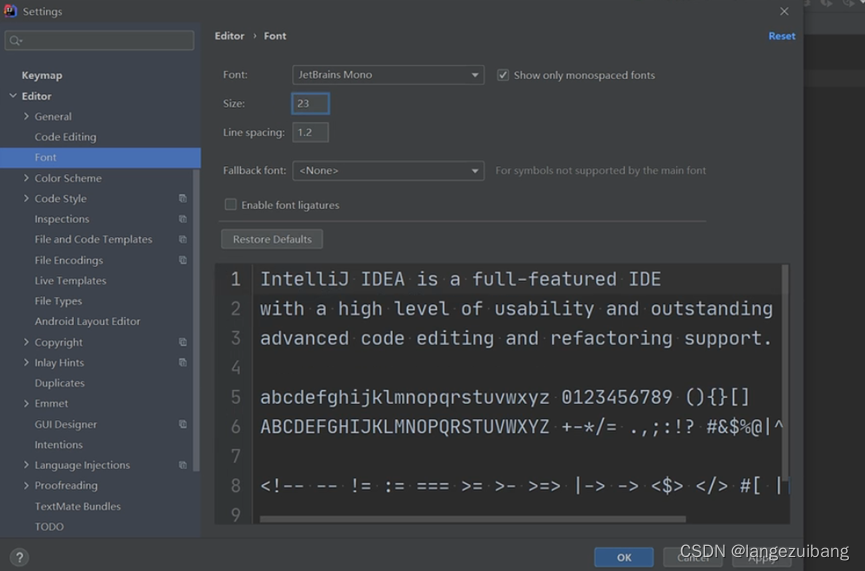
Task: Focus the Line spacing field
Action: pos(310,132)
